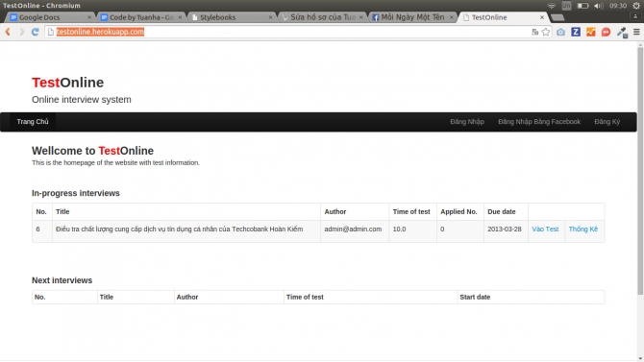The width and height of the screenshot is (644, 362).
Task: Click the translate page icon in address bar
Action: pyautogui.click(x=534, y=32)
